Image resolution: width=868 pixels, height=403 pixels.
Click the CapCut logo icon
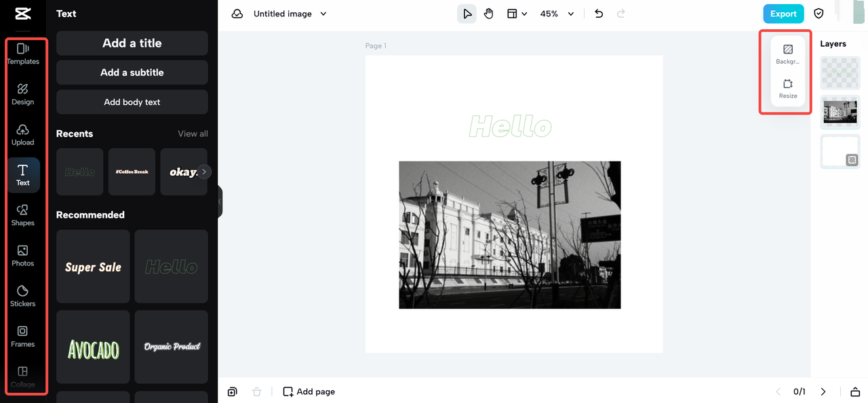[x=23, y=14]
